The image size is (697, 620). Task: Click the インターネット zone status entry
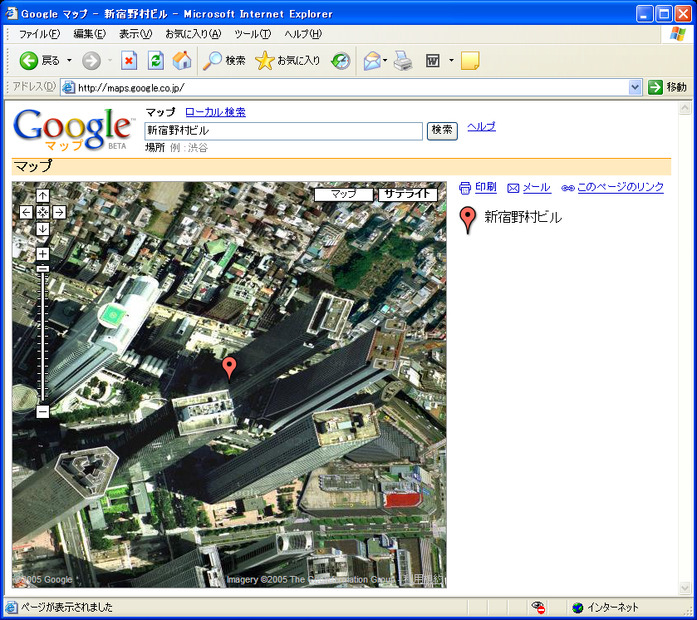[x=606, y=607]
